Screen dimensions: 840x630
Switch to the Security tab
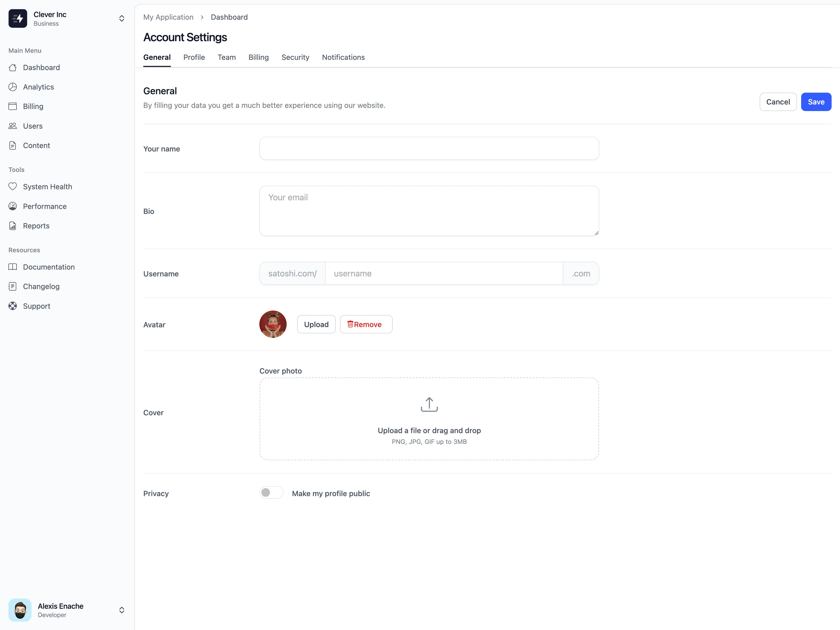(x=295, y=57)
